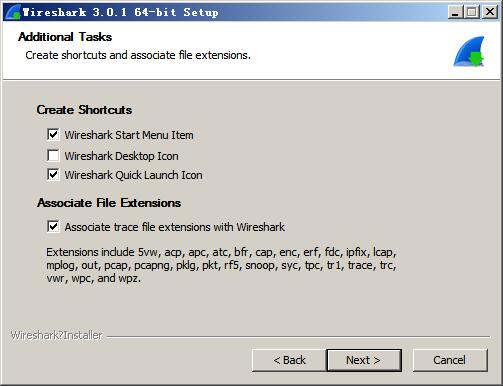This screenshot has width=503, height=386.
Task: Click the Wireshark 3.0.1 64-bit Setup title
Action: [x=121, y=12]
